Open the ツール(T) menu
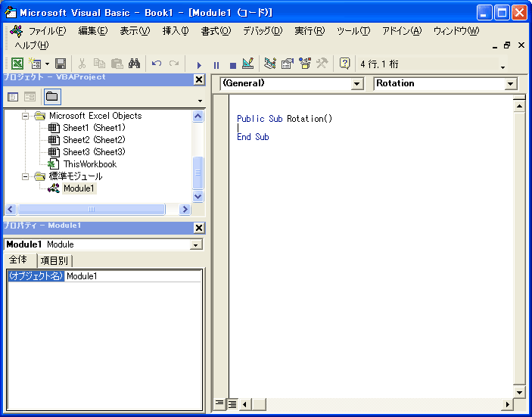 point(353,31)
